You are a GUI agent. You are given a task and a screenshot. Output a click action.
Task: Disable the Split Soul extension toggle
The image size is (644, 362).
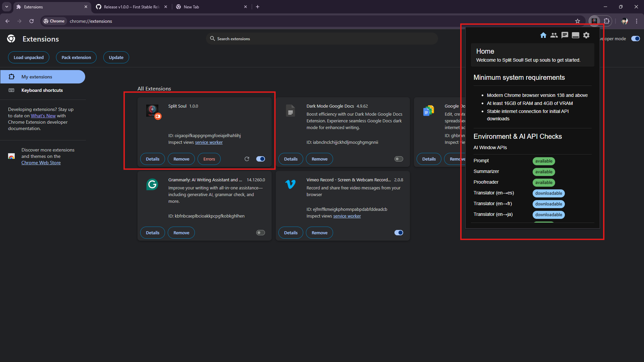(261, 159)
